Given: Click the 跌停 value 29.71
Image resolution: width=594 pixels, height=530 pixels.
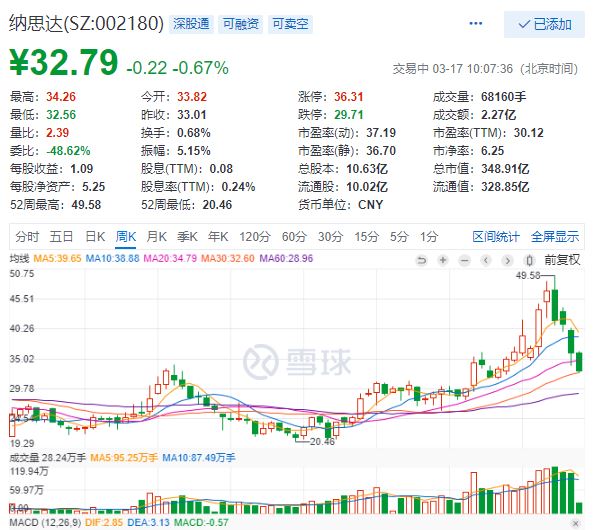Looking at the screenshot, I should click(349, 115).
